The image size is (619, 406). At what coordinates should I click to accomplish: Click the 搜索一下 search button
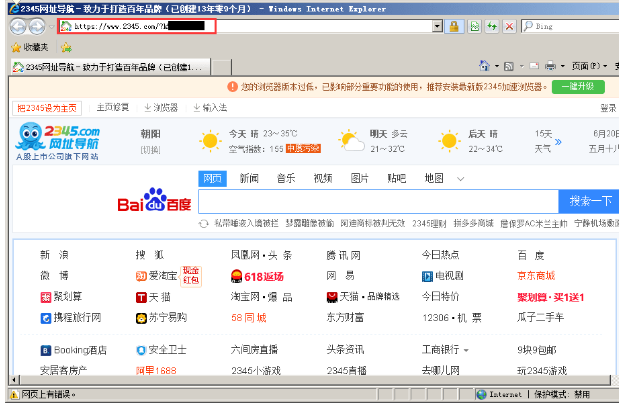tap(590, 201)
